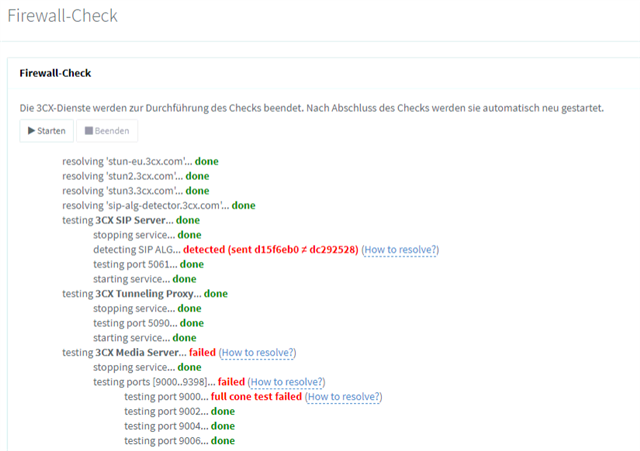The width and height of the screenshot is (640, 451).
Task: Open How to resolve link for port 9000
Action: [344, 396]
